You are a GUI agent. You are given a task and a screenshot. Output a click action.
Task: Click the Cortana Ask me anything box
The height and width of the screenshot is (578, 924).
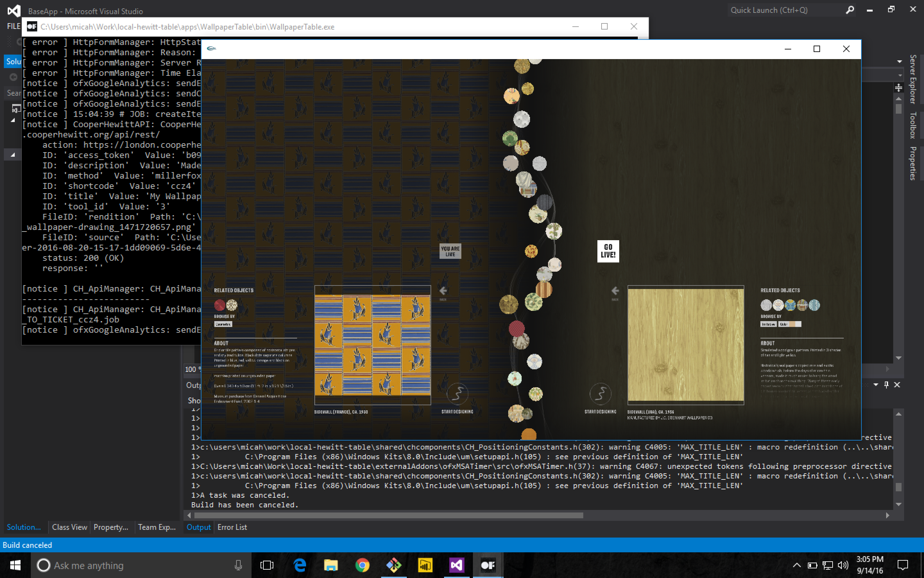tap(141, 565)
